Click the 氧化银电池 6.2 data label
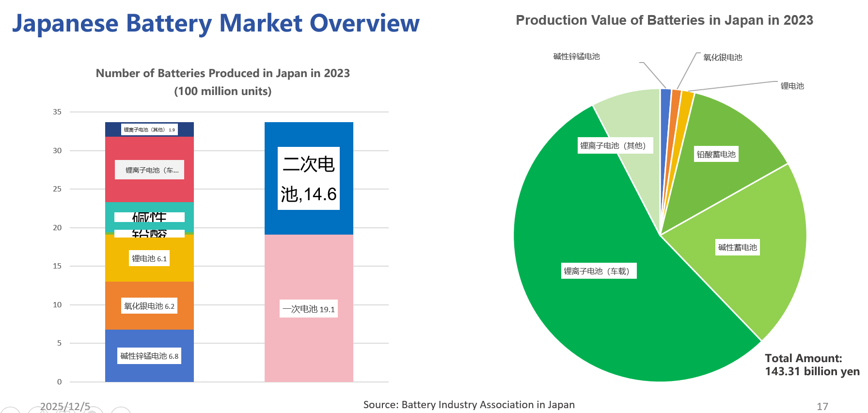The width and height of the screenshot is (868, 413). [149, 306]
